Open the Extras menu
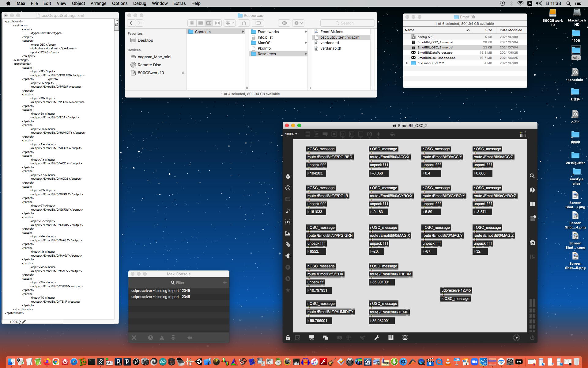 (x=179, y=3)
